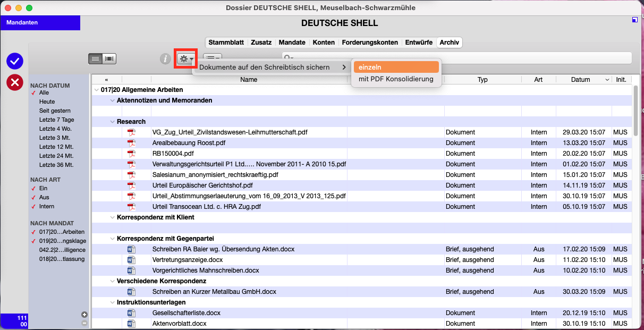Click PDF icon of Urteil_Abstimmungserlaeuterung file
Image resolution: width=644 pixels, height=330 pixels.
click(131, 196)
